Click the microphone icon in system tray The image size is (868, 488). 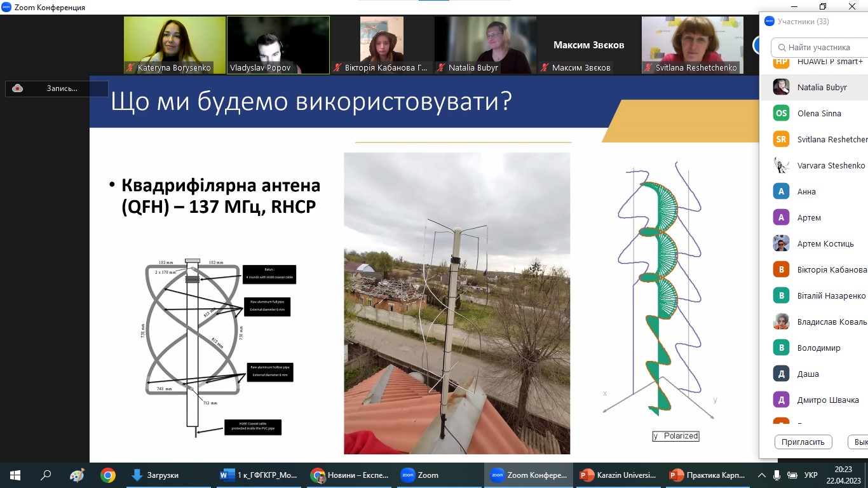point(776,475)
